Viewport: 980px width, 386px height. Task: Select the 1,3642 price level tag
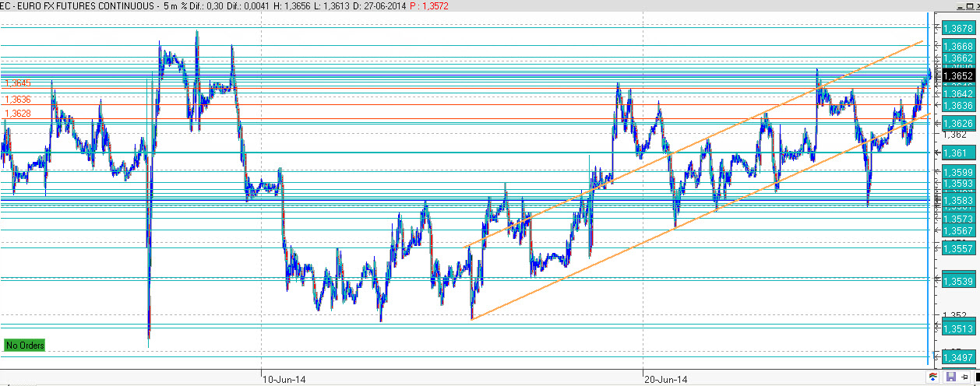[957, 93]
